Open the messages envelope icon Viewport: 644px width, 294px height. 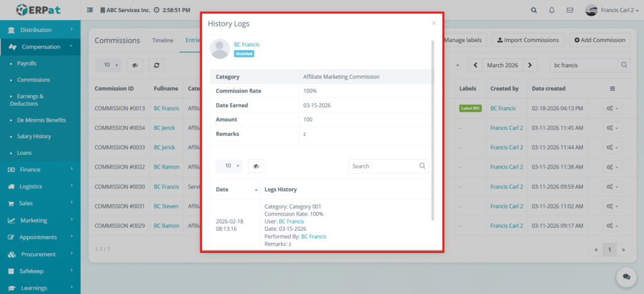(570, 11)
